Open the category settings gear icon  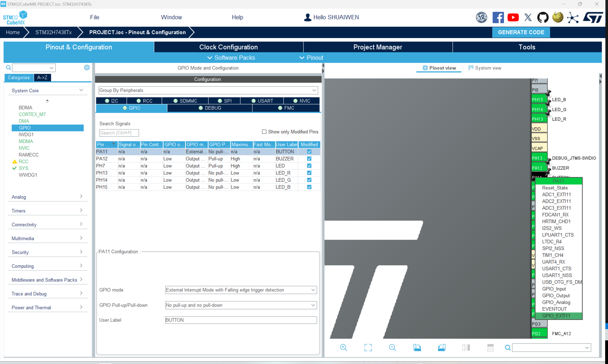[87, 67]
